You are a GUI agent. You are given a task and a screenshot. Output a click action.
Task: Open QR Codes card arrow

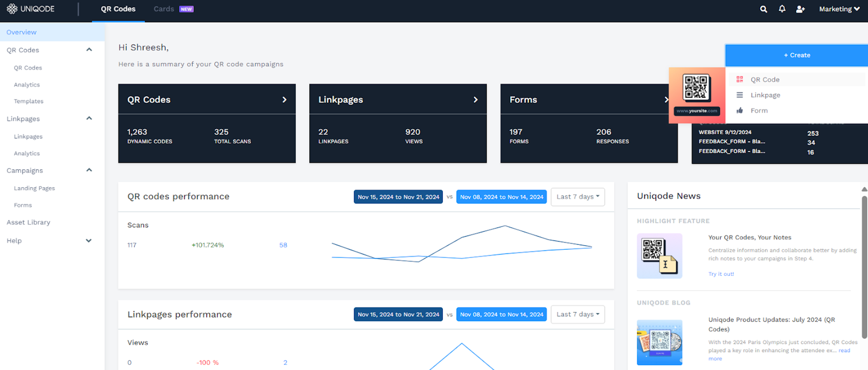(284, 99)
